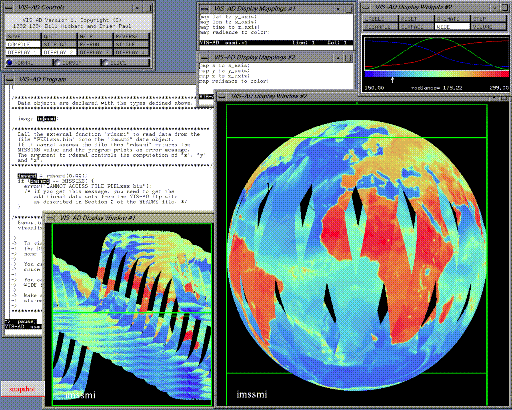
Task: Click the radiance value readout in Display Widgets
Action: coord(437,88)
